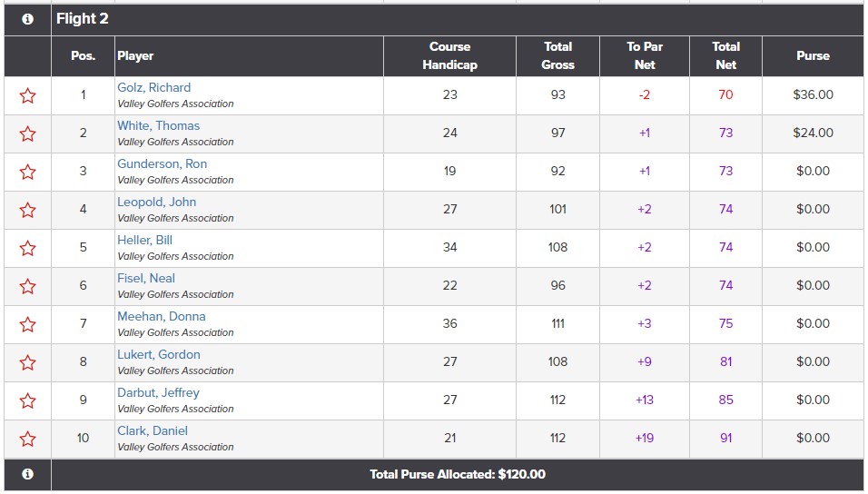
Task: Star the Heller, Bill row
Action: pyautogui.click(x=27, y=249)
